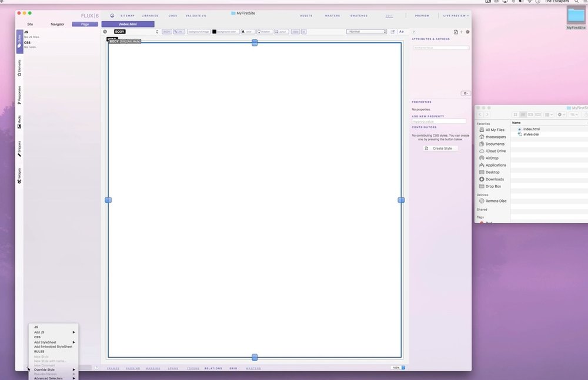588x380 pixels.
Task: Open the Elements sidebar panel
Action: 19,68
